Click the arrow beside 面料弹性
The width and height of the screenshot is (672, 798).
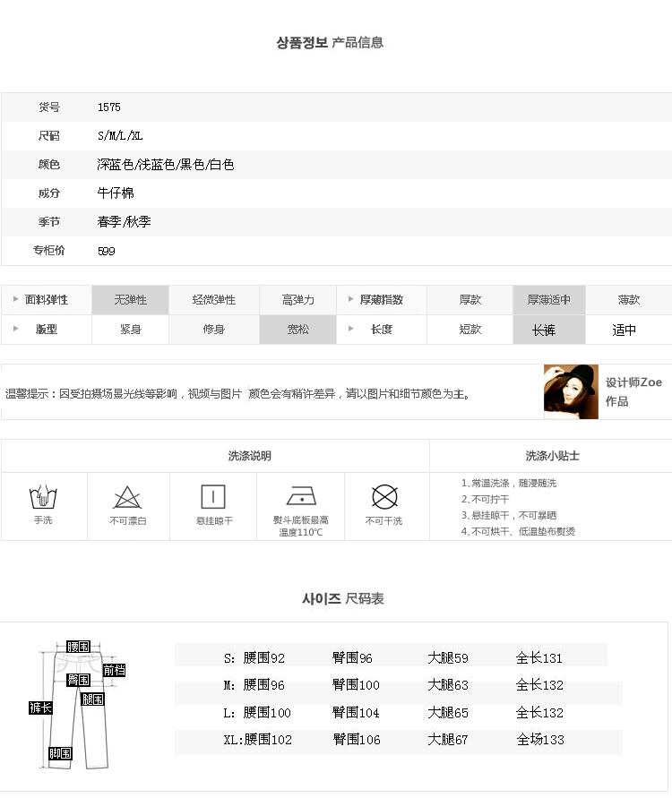coord(16,299)
